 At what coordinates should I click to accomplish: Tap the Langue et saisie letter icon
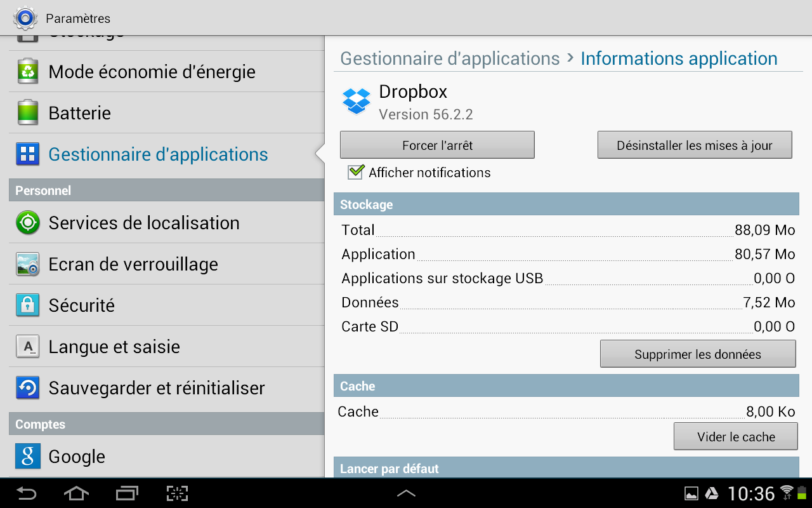[28, 347]
